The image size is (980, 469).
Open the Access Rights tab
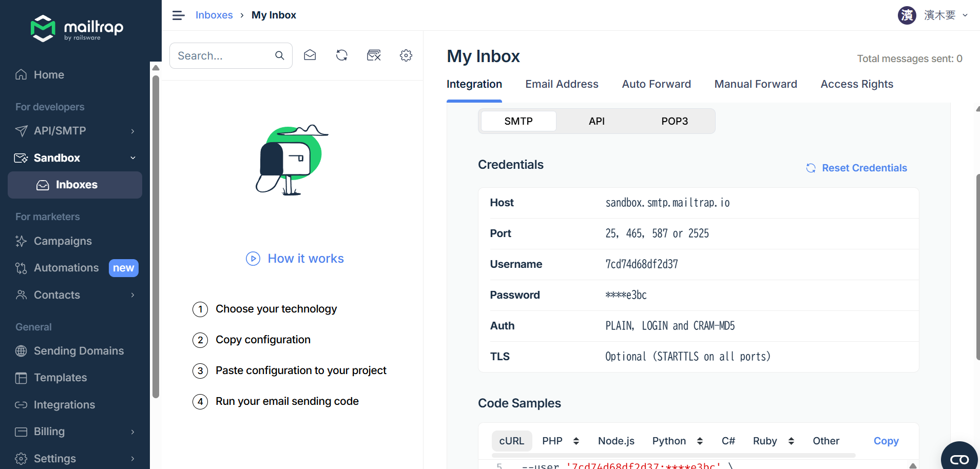tap(856, 84)
